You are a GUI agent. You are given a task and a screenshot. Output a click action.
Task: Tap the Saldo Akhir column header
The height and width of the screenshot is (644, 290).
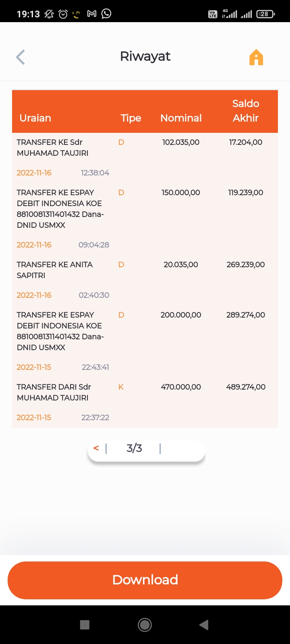(246, 111)
